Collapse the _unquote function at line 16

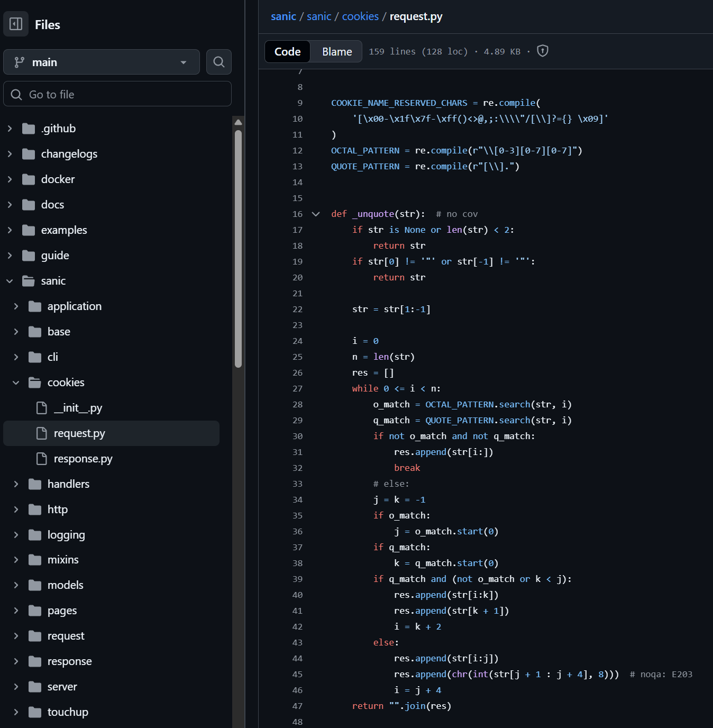(x=316, y=214)
